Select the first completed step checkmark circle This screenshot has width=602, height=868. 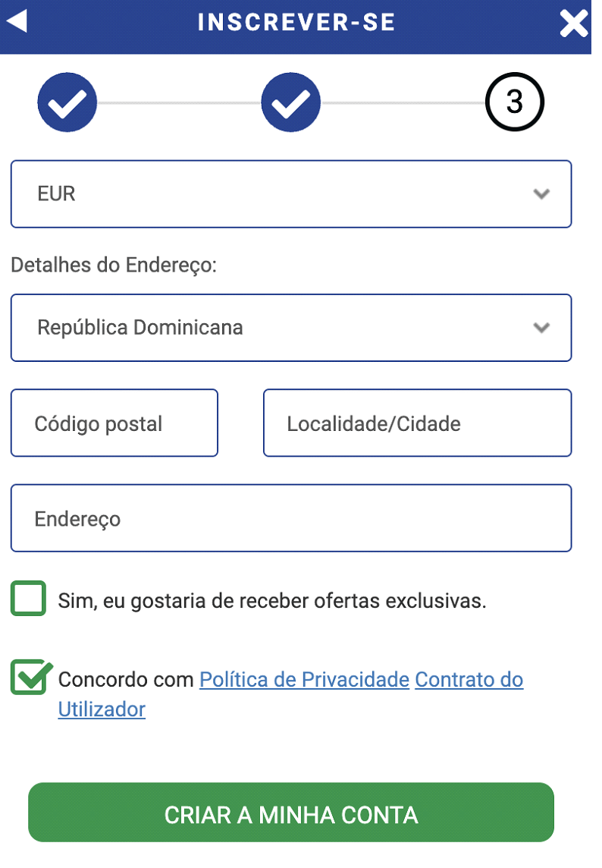click(67, 102)
